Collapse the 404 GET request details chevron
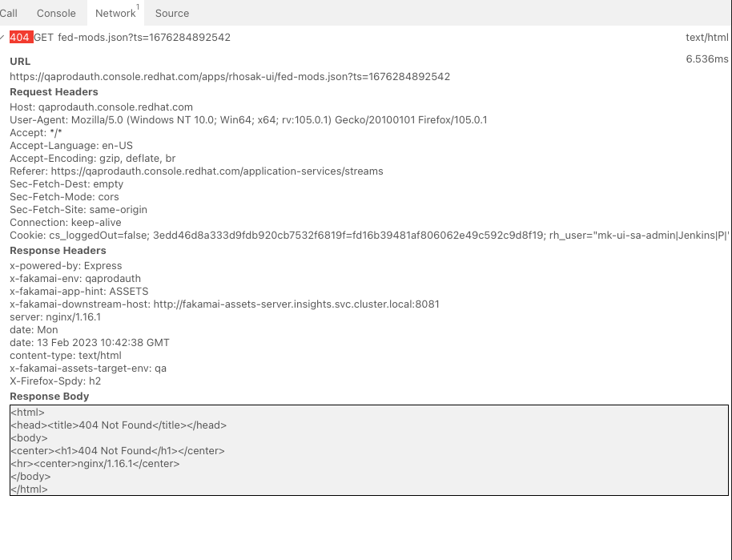 coord(3,38)
